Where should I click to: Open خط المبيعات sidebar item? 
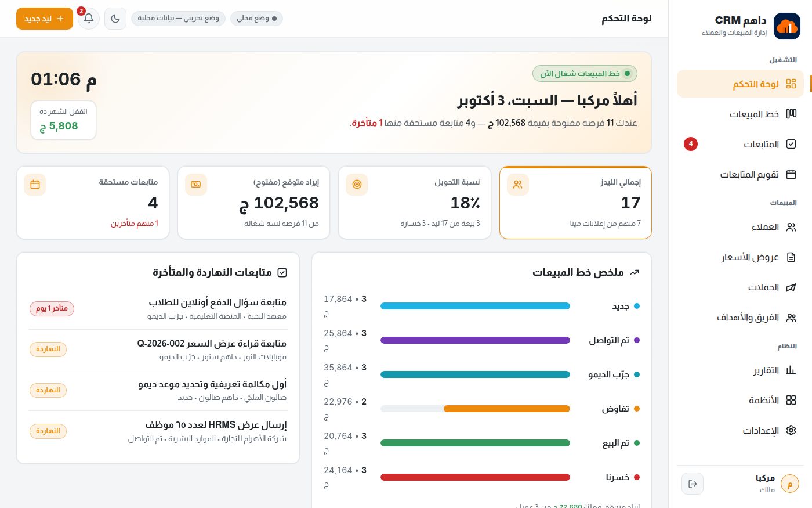tap(740, 114)
